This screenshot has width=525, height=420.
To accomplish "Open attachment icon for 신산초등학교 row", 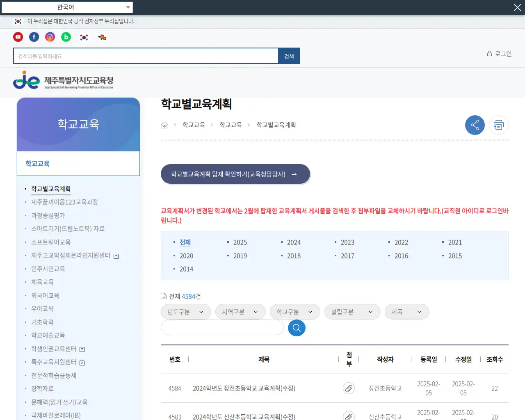I will 349,415.
